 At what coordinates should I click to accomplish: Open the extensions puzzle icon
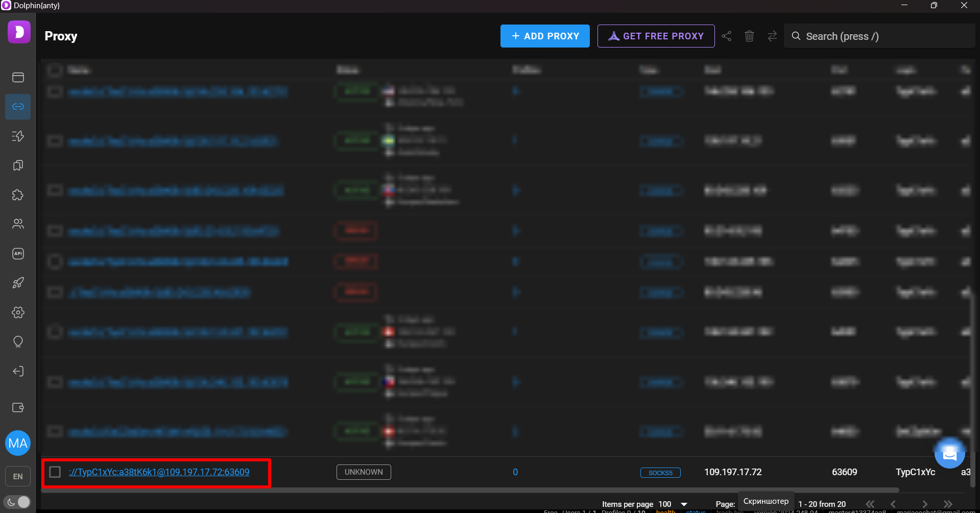[x=18, y=195]
